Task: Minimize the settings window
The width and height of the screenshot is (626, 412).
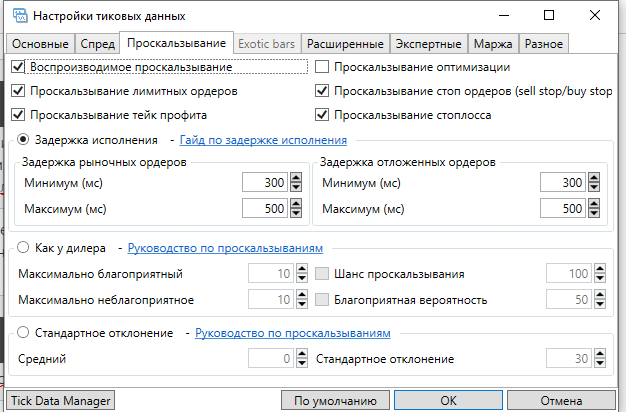Action: [x=504, y=15]
